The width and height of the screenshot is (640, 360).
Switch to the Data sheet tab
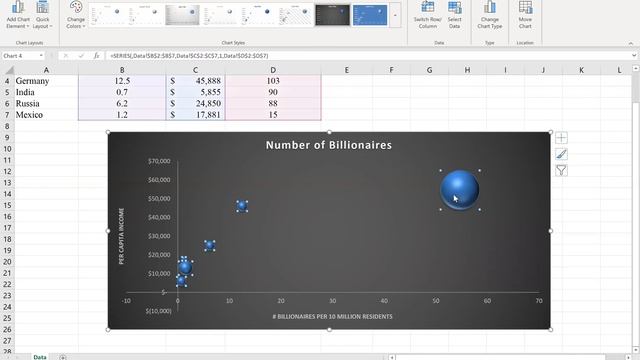(x=40, y=357)
